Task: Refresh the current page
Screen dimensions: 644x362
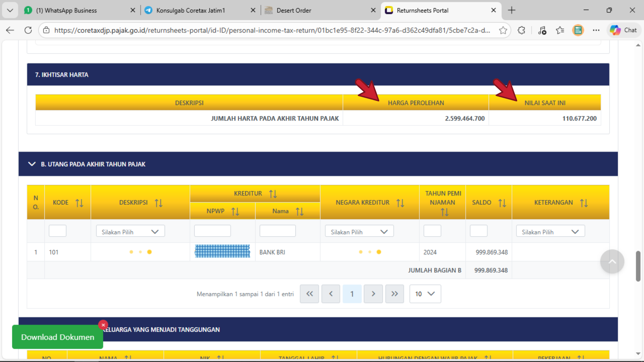Action: pos(28,30)
